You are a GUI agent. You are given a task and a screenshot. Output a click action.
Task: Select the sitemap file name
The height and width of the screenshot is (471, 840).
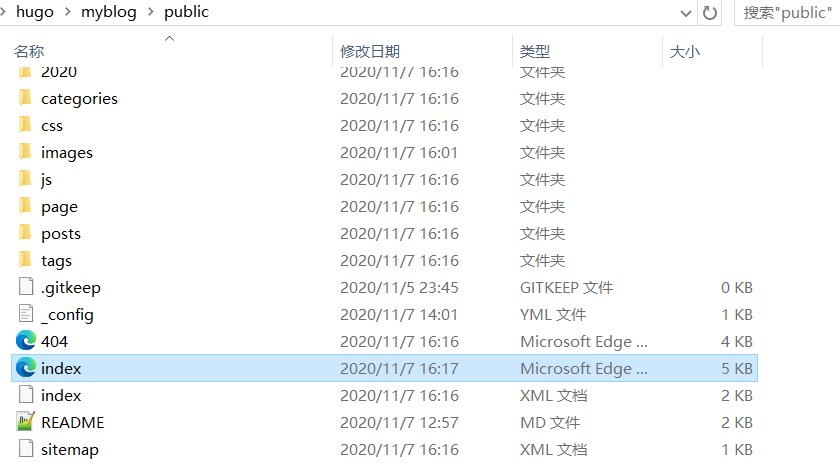point(70,450)
